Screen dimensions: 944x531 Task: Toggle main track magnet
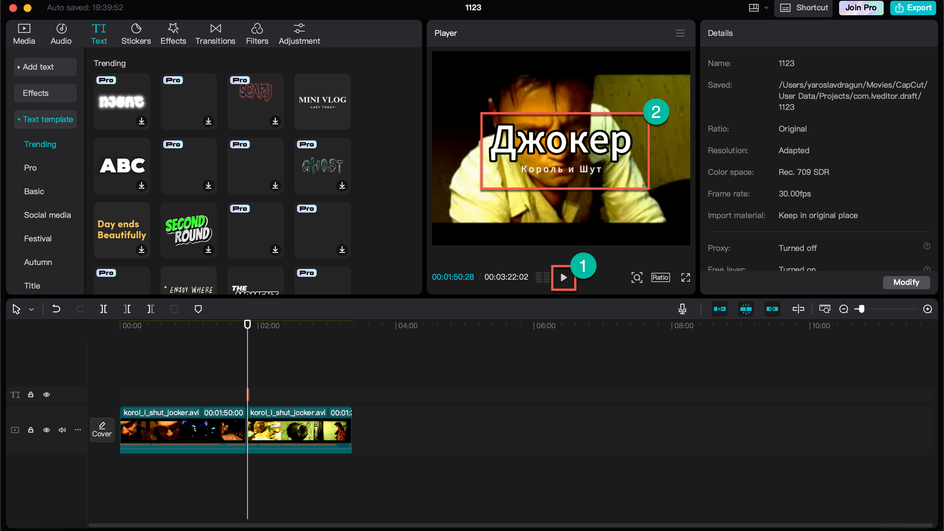point(719,309)
